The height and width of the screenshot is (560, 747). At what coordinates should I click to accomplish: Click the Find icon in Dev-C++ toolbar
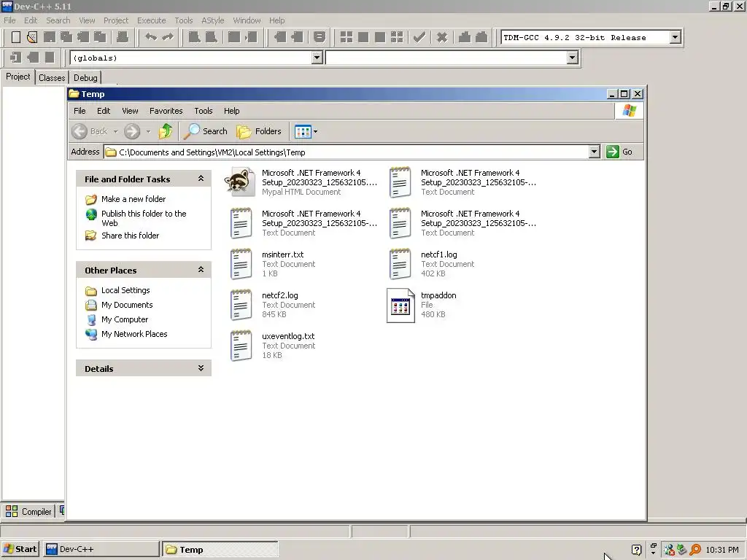[x=194, y=37]
